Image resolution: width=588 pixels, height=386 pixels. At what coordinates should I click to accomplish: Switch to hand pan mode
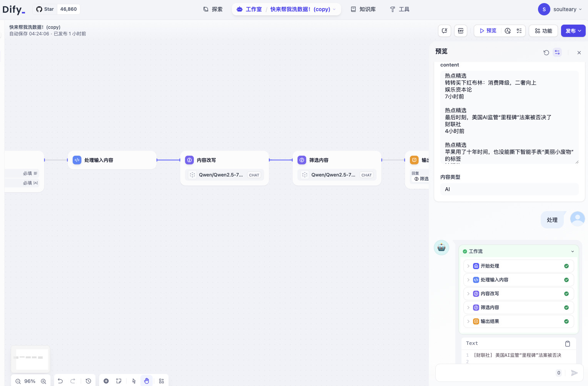[x=147, y=381]
